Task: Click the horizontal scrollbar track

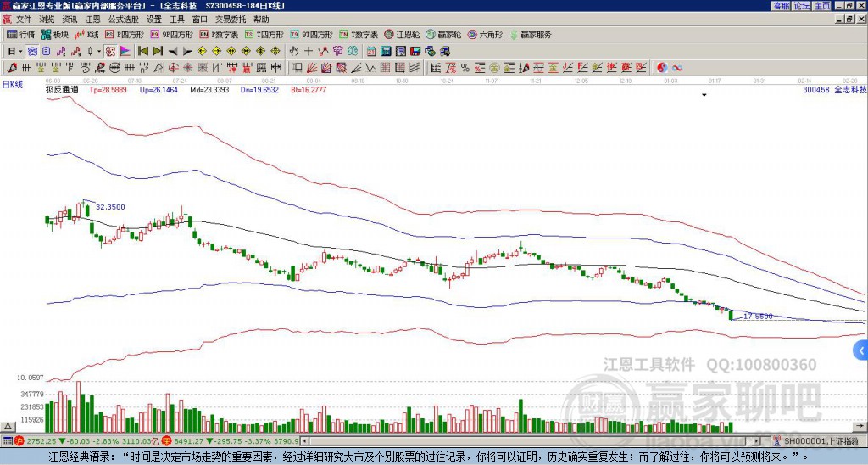Action: tap(531, 441)
